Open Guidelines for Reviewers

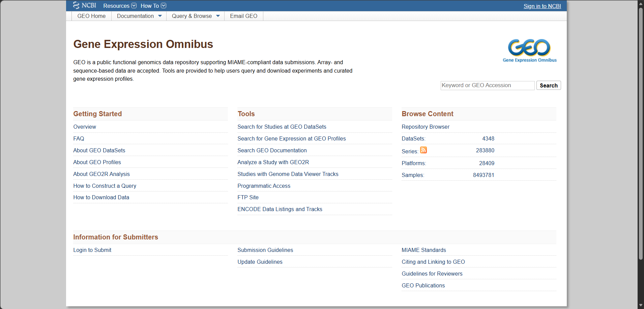tap(432, 274)
